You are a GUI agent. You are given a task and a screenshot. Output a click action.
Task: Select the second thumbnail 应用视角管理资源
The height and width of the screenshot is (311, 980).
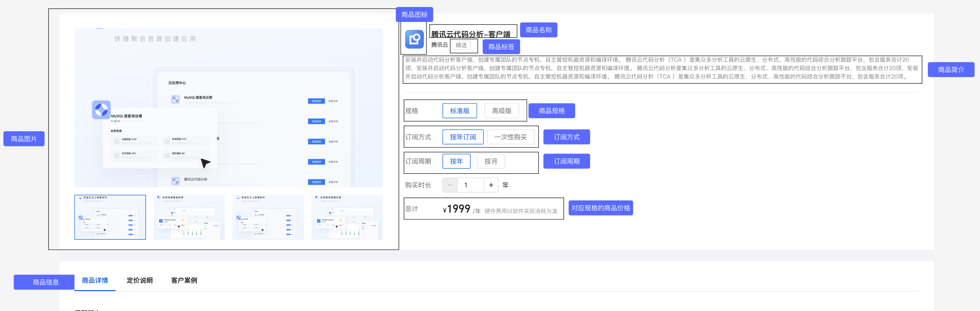189,217
